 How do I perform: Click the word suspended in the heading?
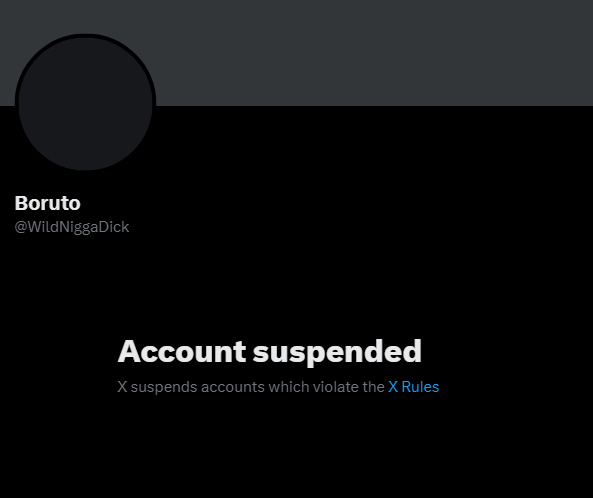coord(337,352)
